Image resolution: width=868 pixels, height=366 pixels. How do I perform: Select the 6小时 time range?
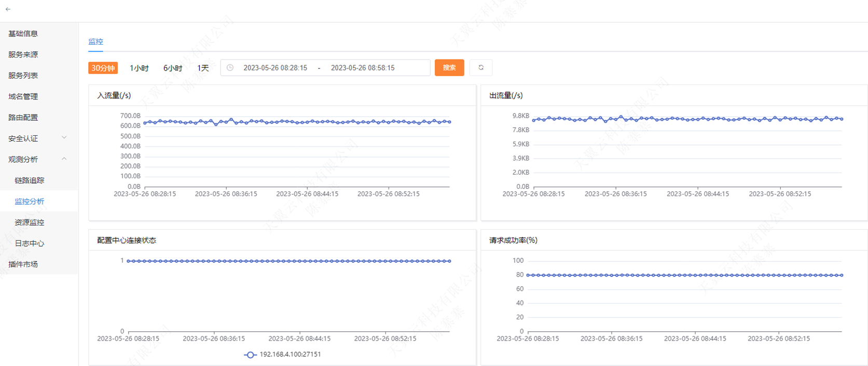[x=173, y=68]
